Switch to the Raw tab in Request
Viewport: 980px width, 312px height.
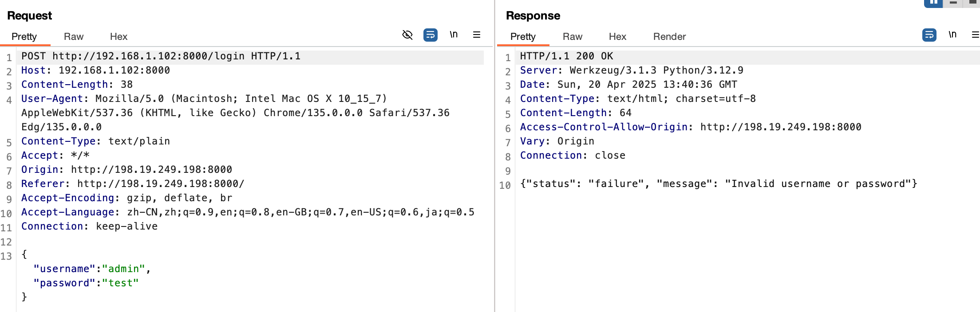tap(74, 36)
